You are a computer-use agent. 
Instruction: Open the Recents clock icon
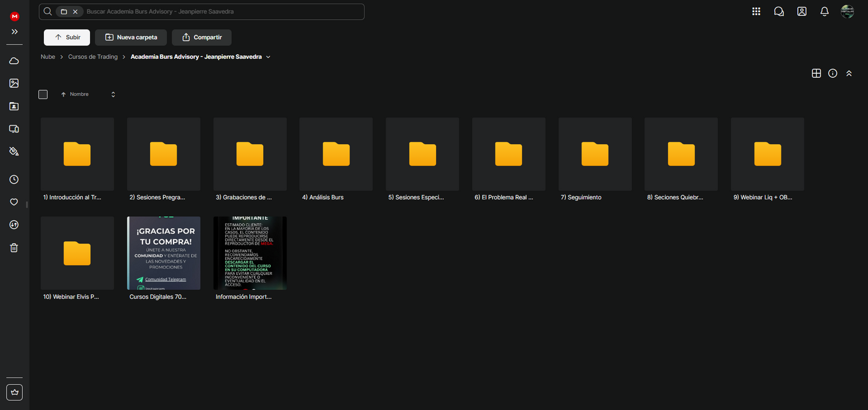pos(14,179)
